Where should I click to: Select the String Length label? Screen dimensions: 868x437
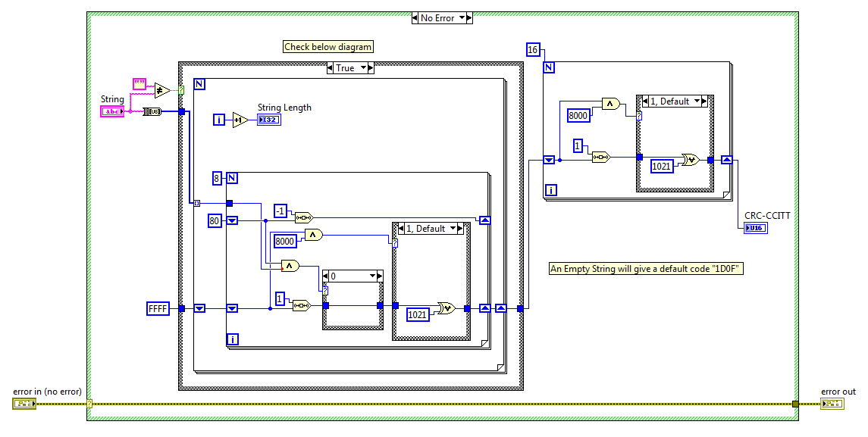pyautogui.click(x=284, y=108)
